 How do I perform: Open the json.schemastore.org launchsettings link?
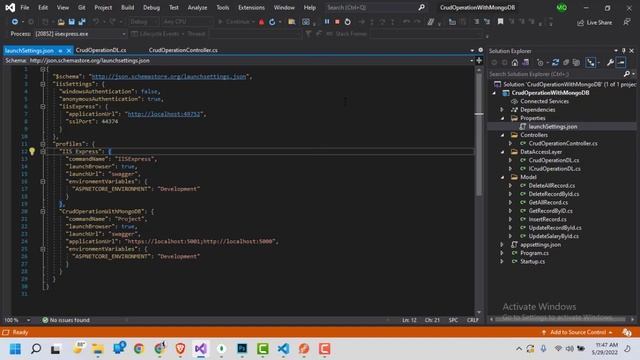[169, 76]
